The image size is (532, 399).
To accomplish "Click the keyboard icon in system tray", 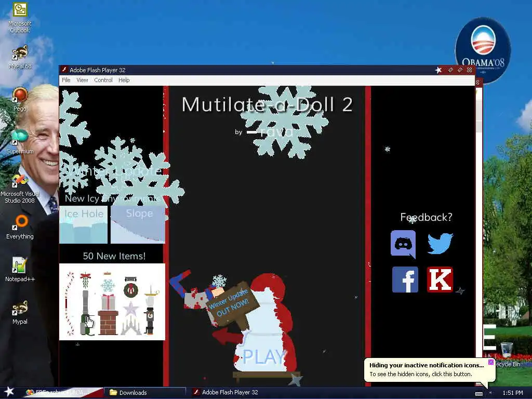I will [478, 393].
